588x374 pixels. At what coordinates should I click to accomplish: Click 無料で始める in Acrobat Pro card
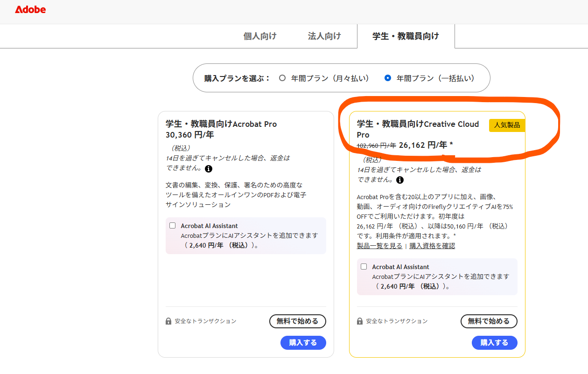pyautogui.click(x=297, y=321)
